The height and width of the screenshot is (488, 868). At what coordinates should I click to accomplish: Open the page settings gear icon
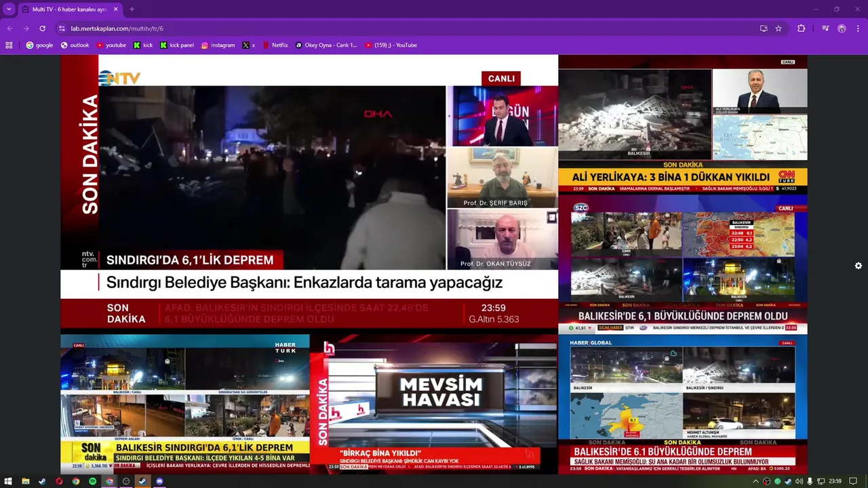(859, 266)
